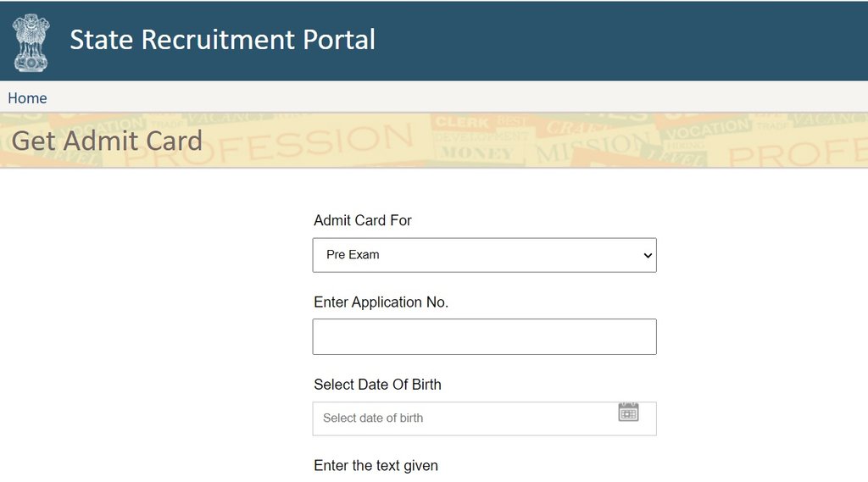
Task: Click the MONEY text in banner image
Action: [477, 153]
